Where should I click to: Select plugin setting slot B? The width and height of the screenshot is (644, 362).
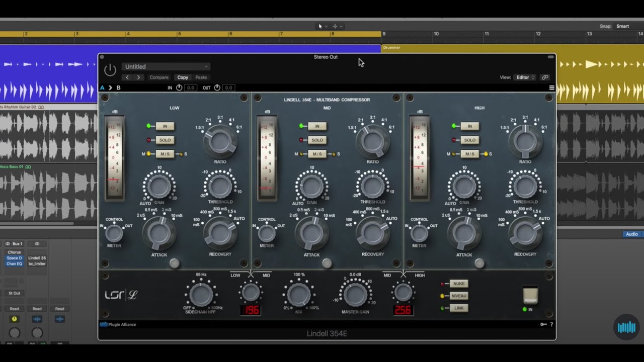(119, 88)
